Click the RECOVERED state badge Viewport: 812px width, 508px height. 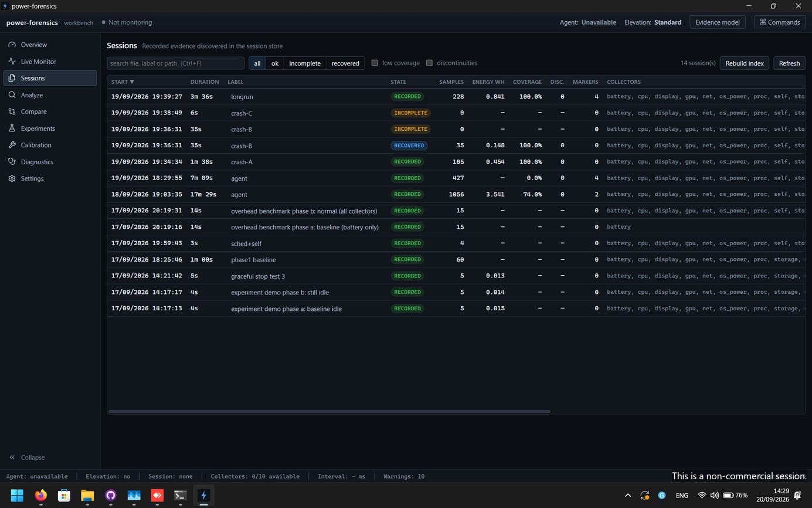coord(409,145)
